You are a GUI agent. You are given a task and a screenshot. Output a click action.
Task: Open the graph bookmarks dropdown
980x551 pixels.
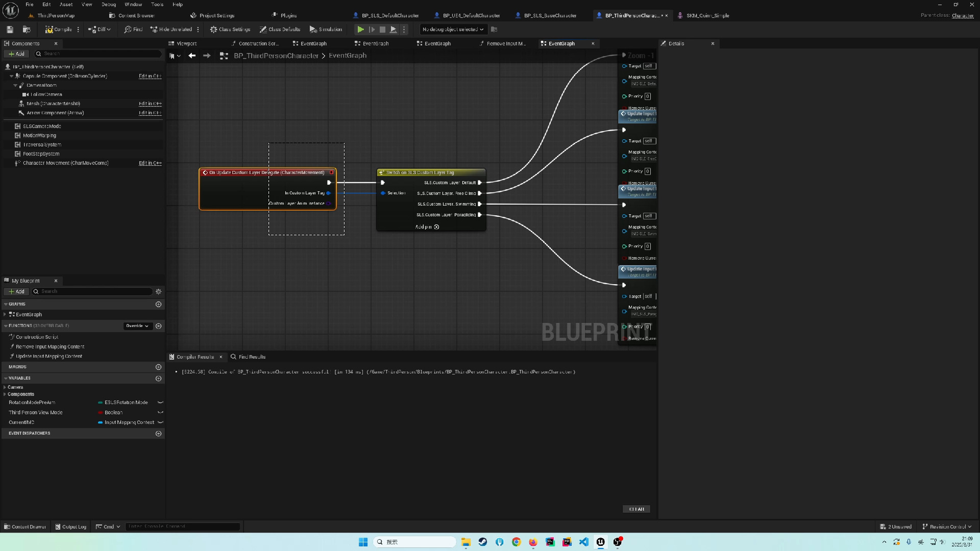(175, 56)
